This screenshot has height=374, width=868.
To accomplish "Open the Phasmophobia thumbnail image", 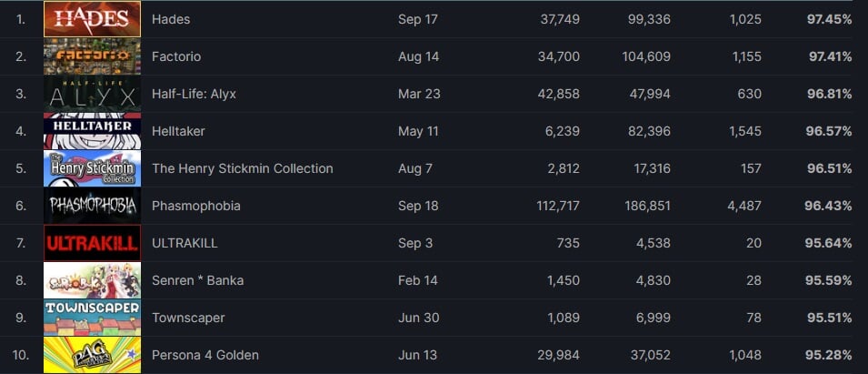I will click(x=92, y=206).
